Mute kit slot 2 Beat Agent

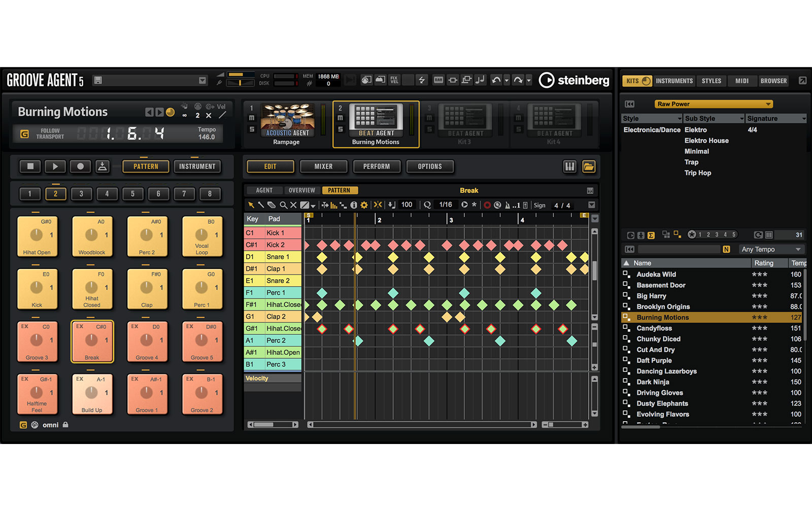tap(341, 118)
